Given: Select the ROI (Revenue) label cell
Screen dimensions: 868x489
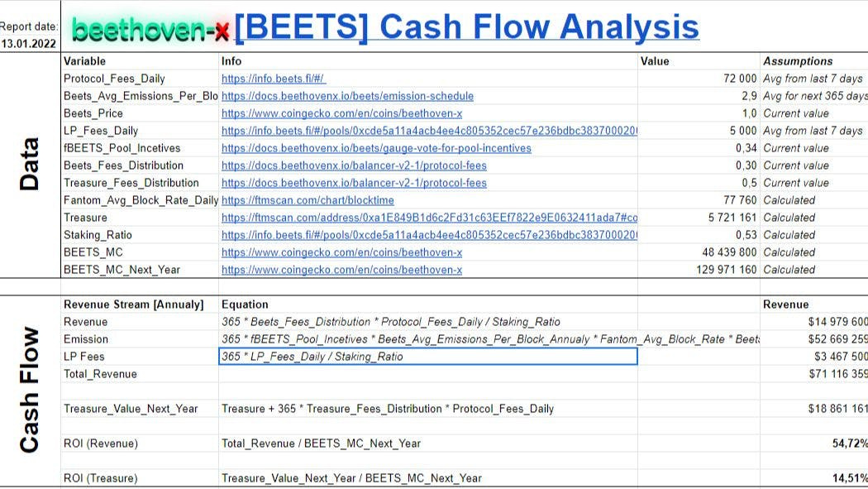Looking at the screenshot, I should point(140,443).
